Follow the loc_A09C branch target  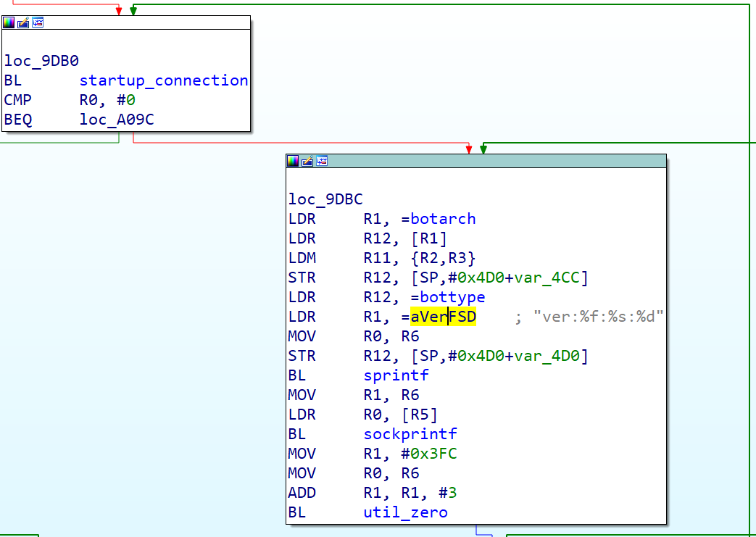117,120
